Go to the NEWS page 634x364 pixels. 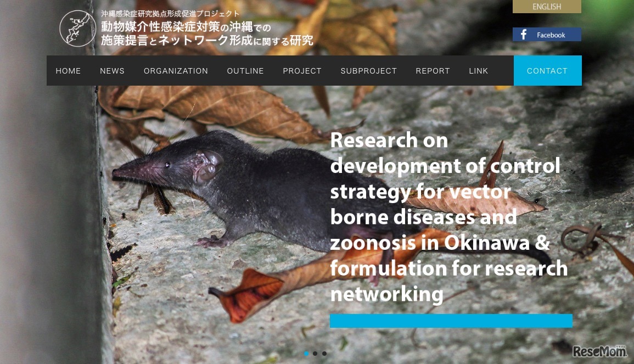tap(113, 71)
